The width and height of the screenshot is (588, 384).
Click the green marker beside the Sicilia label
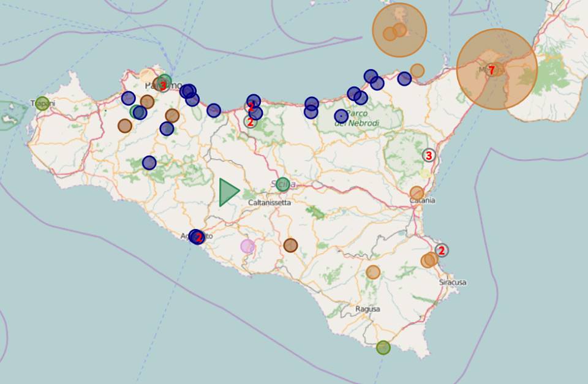click(x=282, y=183)
